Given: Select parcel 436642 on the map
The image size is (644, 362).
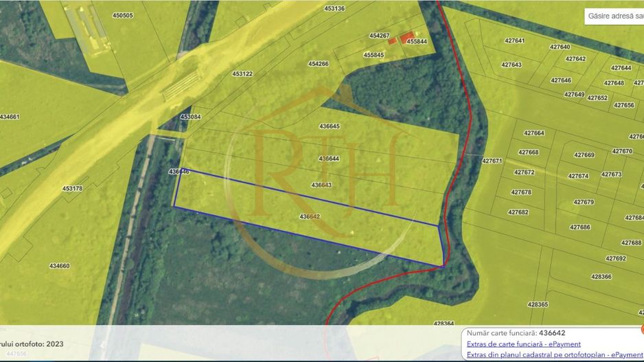Looking at the screenshot, I should pos(310,216).
